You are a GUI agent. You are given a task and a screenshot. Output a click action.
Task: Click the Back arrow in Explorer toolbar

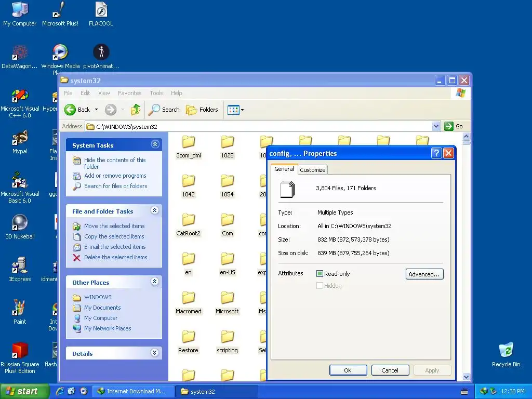tap(77, 110)
